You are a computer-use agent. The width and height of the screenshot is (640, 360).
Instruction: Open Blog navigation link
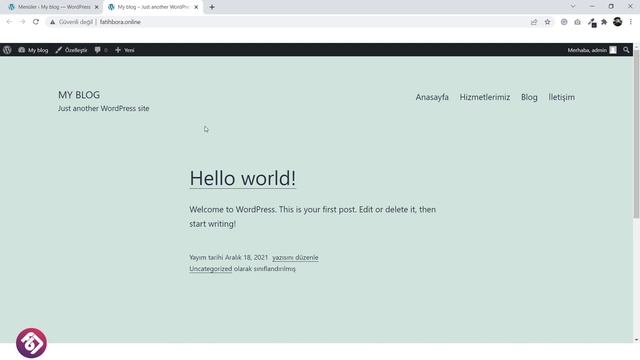[x=529, y=97]
